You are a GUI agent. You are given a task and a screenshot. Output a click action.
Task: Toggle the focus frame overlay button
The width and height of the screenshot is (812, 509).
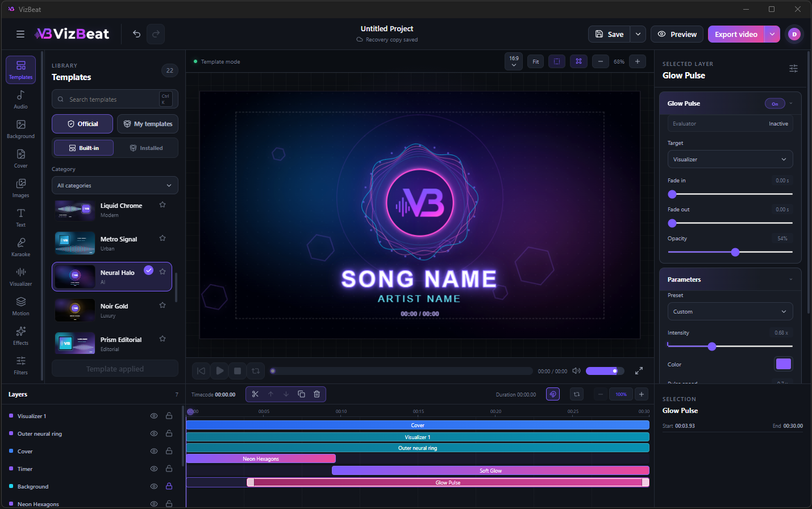point(578,61)
